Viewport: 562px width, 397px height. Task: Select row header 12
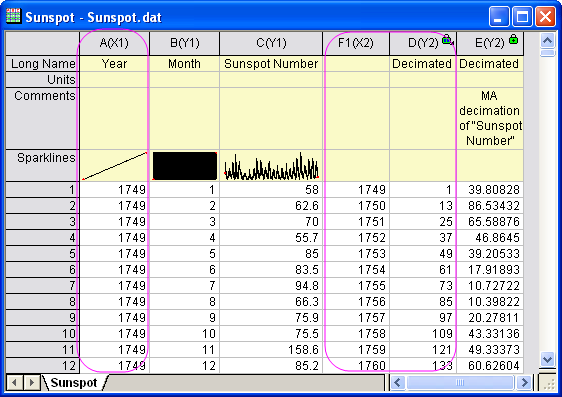[42, 365]
